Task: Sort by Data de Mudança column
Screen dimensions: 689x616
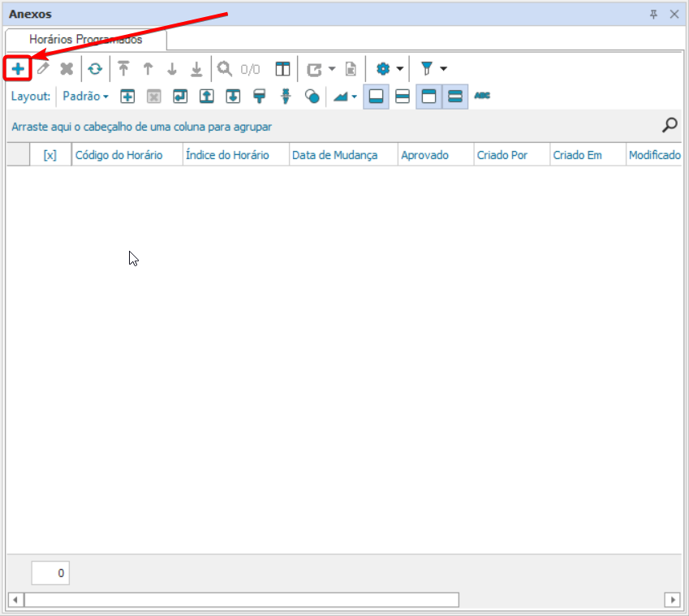Action: point(343,155)
